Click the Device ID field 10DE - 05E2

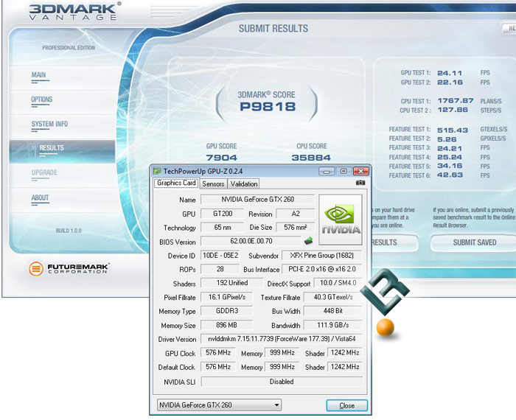pyautogui.click(x=220, y=256)
